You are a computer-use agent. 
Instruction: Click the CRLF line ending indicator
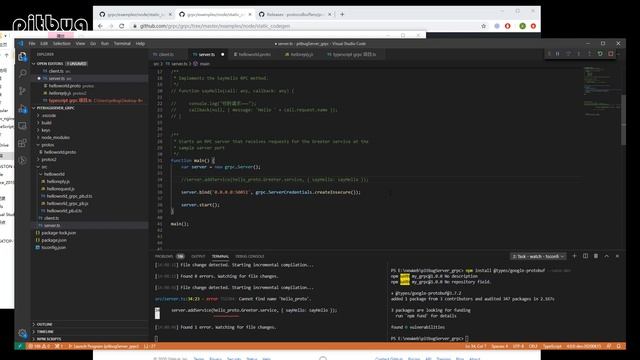click(533, 346)
